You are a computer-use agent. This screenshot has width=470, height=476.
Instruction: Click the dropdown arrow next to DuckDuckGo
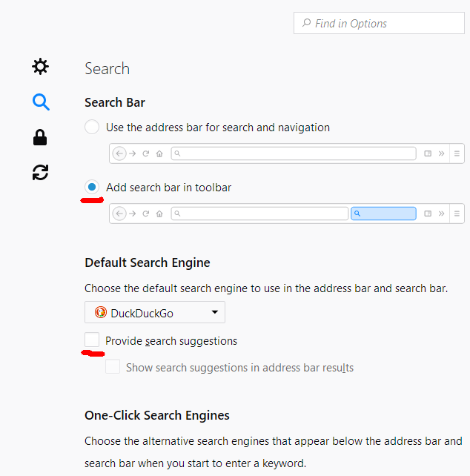coord(215,312)
